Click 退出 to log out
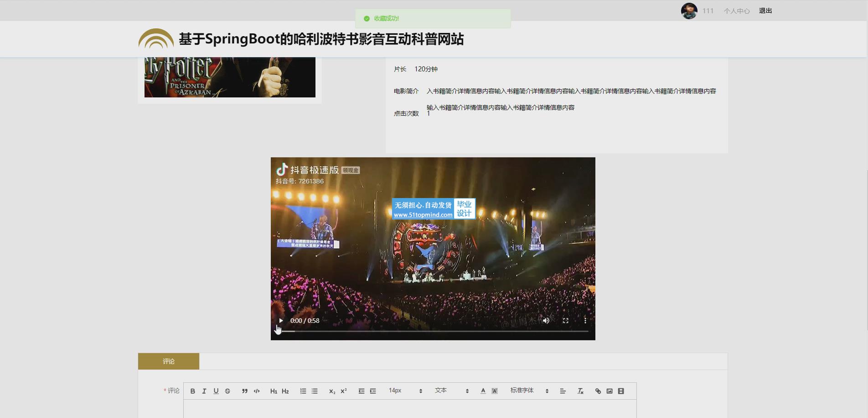The width and height of the screenshot is (868, 418). coord(765,10)
